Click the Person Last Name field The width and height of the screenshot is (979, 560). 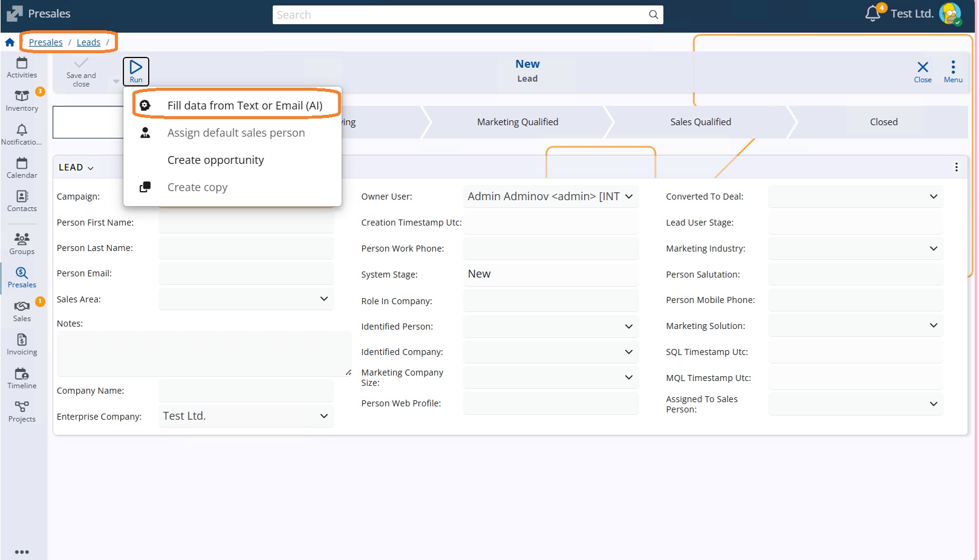[x=246, y=247]
